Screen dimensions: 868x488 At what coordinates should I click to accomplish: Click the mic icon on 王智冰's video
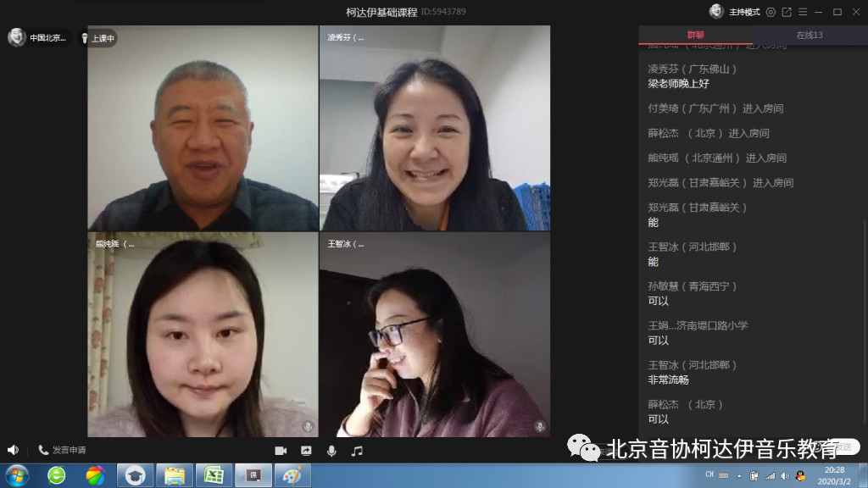[x=540, y=426]
